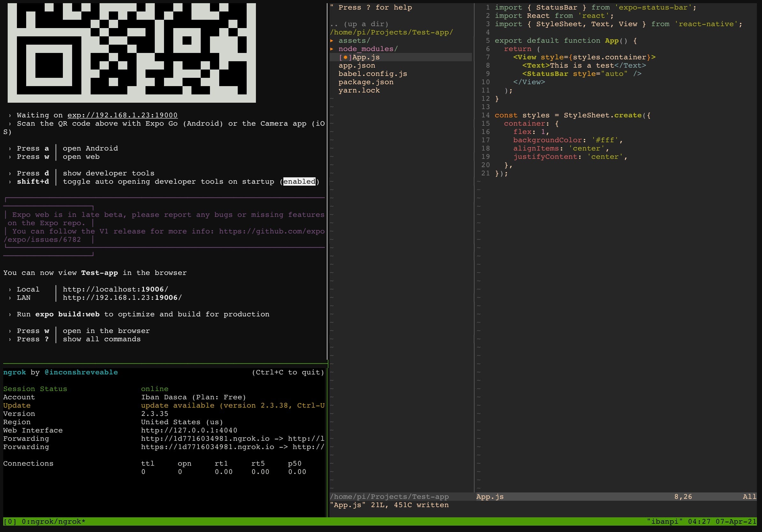Click the http://1d7716034981.ngrok.io forwarding URL
Screen dimensions: 762x532
point(205,439)
